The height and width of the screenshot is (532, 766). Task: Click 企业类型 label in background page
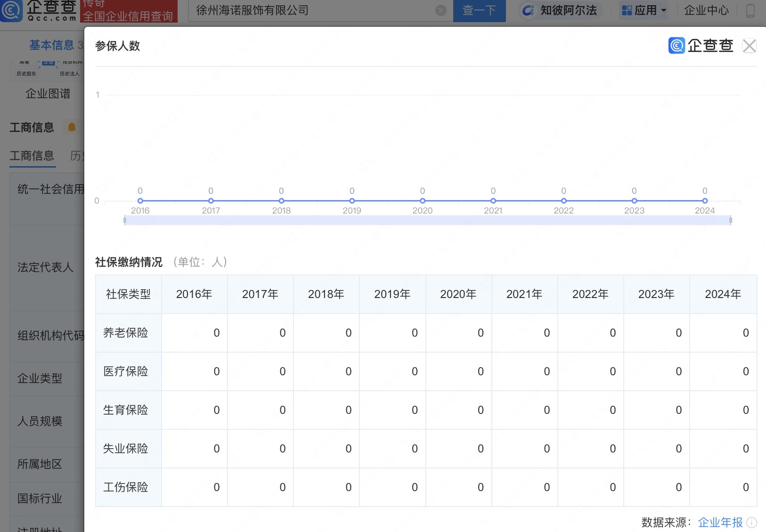point(40,378)
